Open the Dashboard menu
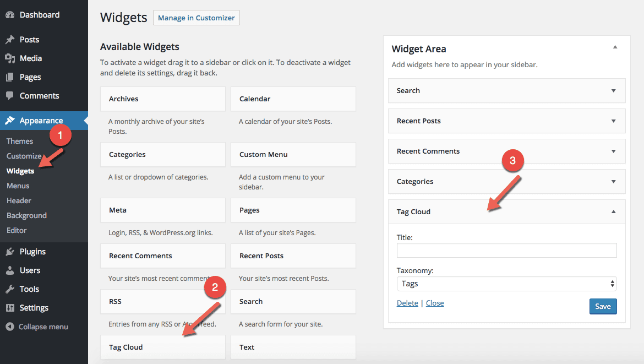 [40, 15]
